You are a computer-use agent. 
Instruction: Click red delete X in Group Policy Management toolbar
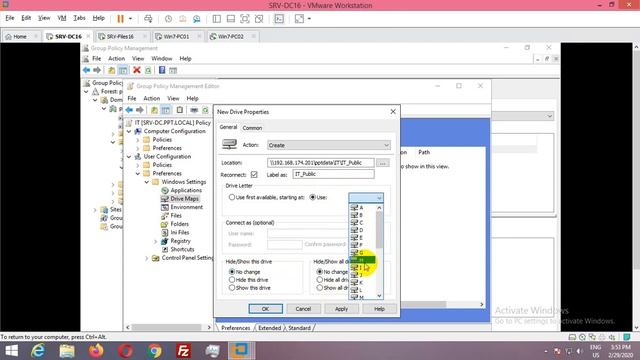coord(137,70)
